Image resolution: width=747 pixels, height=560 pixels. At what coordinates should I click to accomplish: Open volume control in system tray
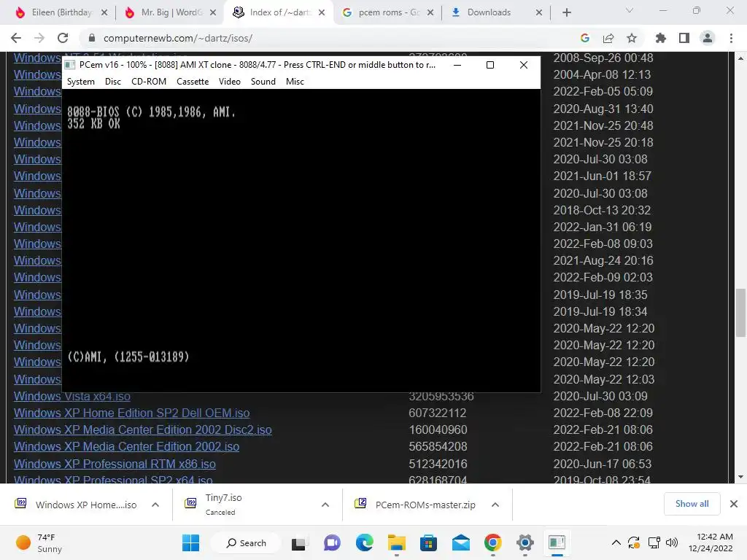672,542
